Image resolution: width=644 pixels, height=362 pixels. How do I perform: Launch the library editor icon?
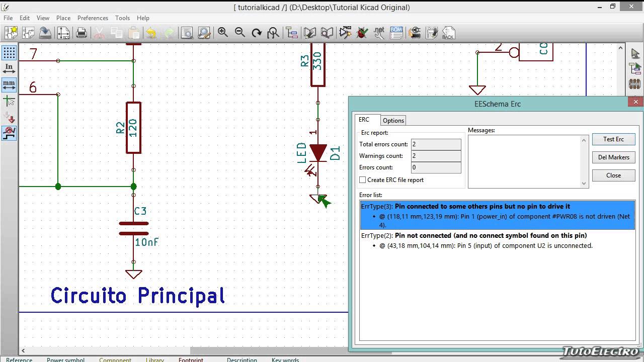(310, 33)
